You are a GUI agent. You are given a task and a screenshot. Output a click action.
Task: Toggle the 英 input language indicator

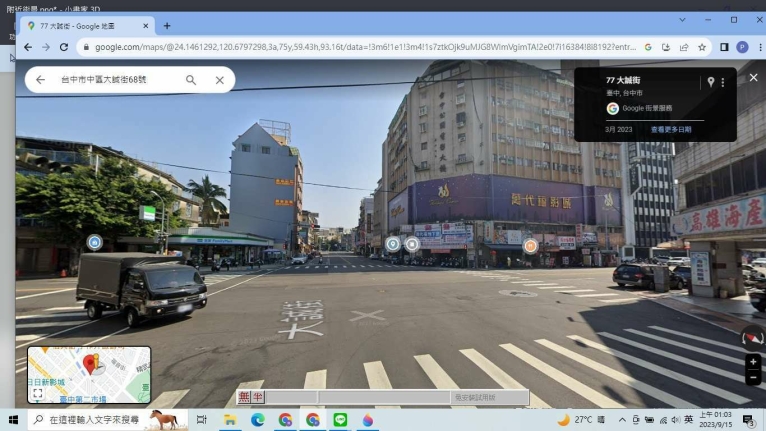tap(689, 420)
